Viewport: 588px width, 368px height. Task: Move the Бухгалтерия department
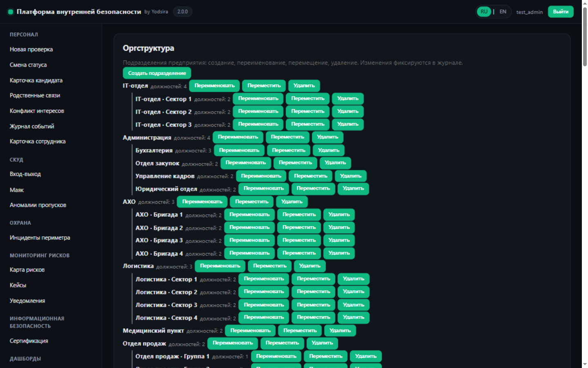pyautogui.click(x=289, y=150)
